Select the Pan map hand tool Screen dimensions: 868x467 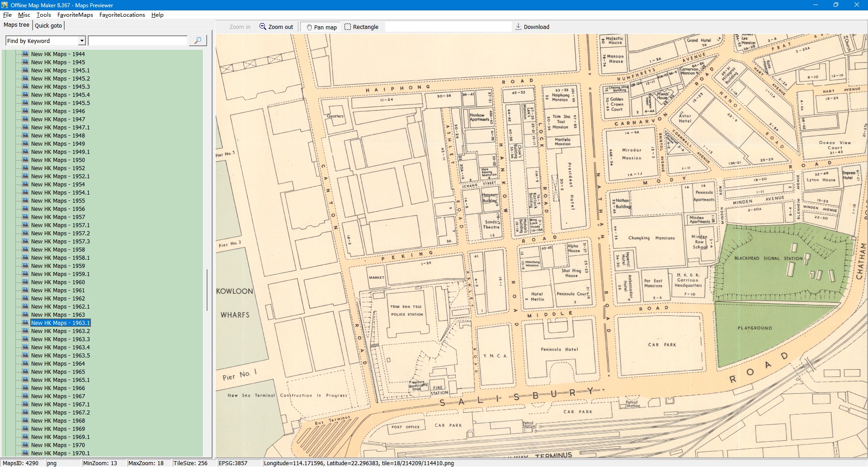point(309,27)
